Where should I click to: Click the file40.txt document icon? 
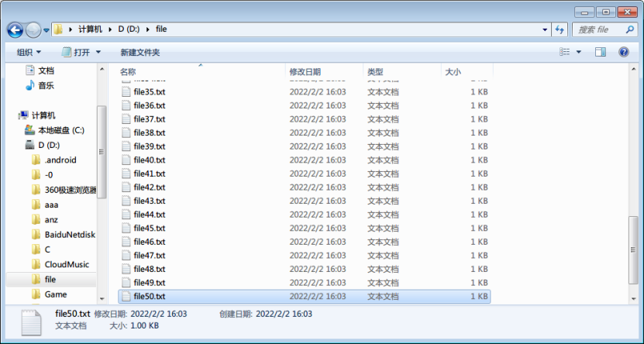tap(126, 160)
